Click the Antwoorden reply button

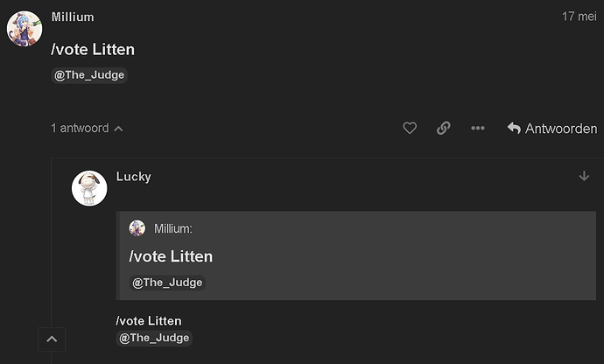(x=552, y=129)
